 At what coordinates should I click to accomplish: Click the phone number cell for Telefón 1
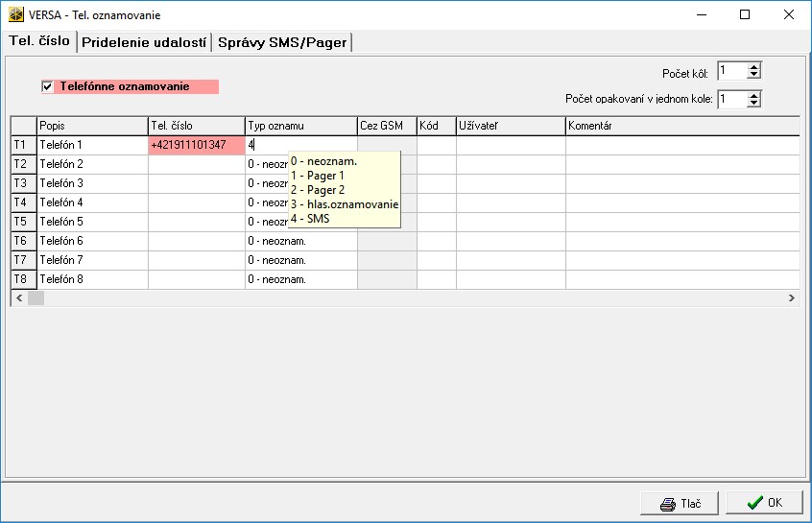(196, 145)
